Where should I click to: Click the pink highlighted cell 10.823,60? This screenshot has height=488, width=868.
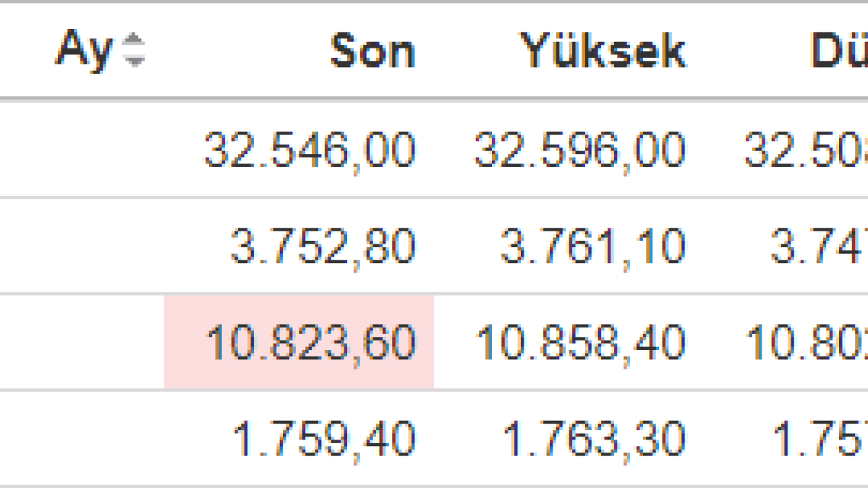[310, 343]
